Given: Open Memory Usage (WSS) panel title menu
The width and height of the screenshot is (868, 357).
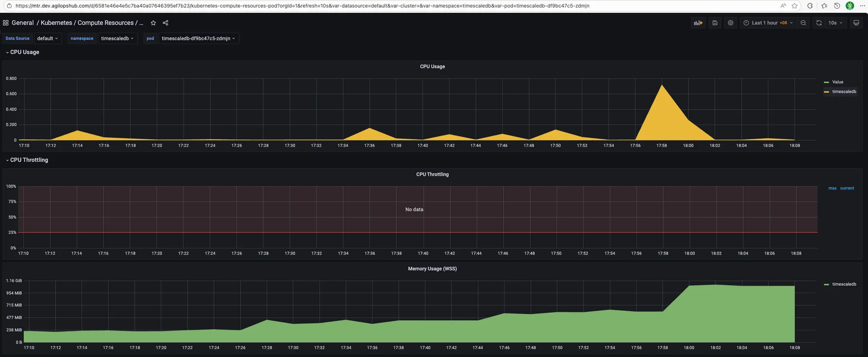Looking at the screenshot, I should pyautogui.click(x=432, y=269).
